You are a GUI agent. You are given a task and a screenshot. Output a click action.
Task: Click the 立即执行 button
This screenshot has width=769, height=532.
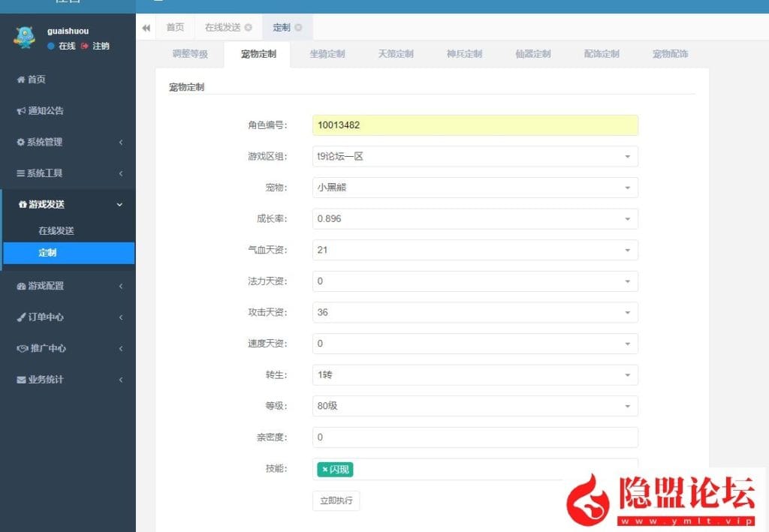[x=336, y=500]
